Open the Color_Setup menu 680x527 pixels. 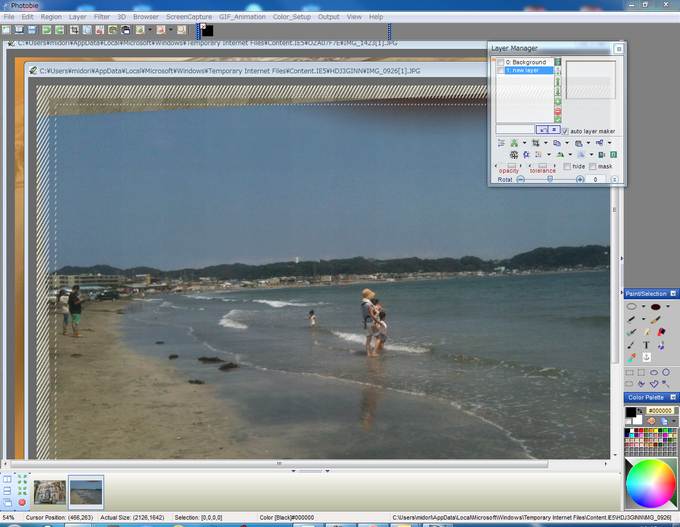[x=292, y=17]
